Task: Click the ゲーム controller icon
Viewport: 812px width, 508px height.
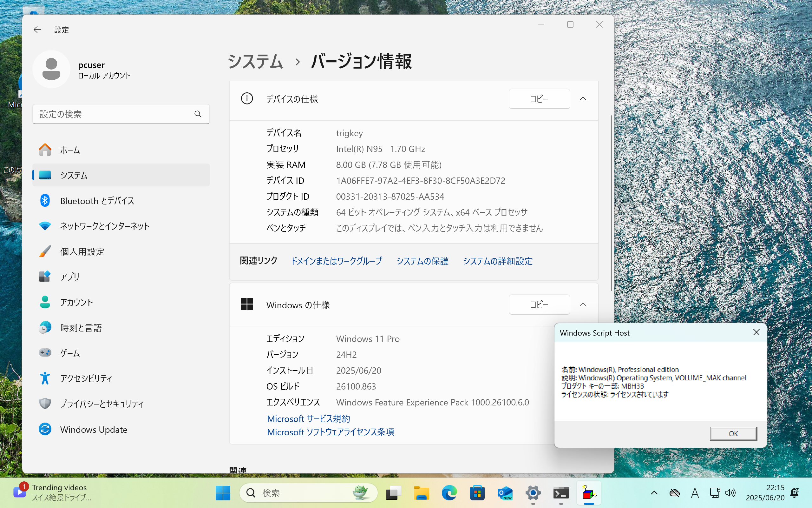Action: tap(45, 352)
